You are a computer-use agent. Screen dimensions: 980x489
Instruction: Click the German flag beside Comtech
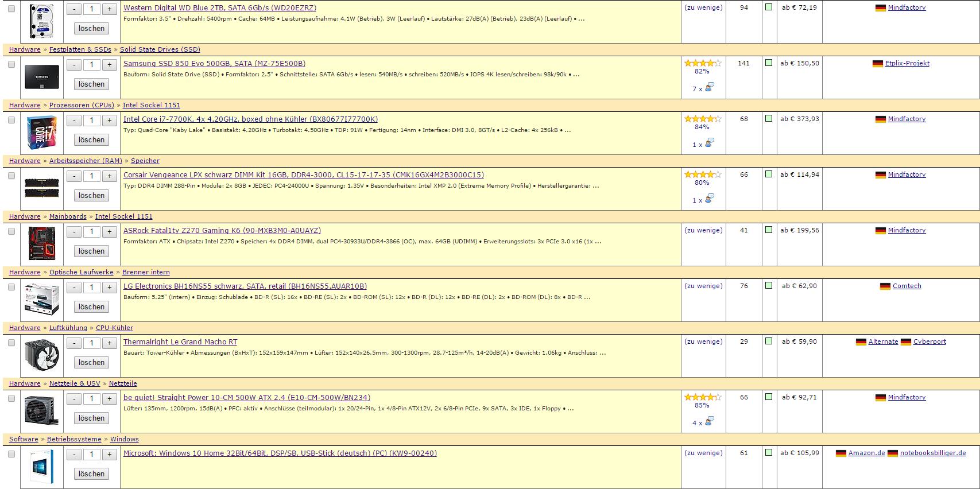click(885, 286)
